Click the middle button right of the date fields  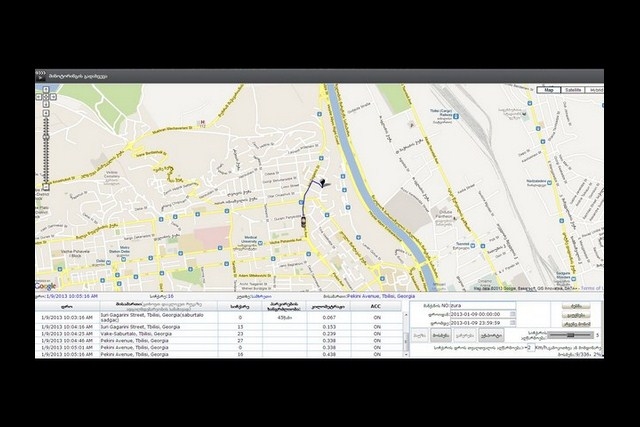[576, 315]
